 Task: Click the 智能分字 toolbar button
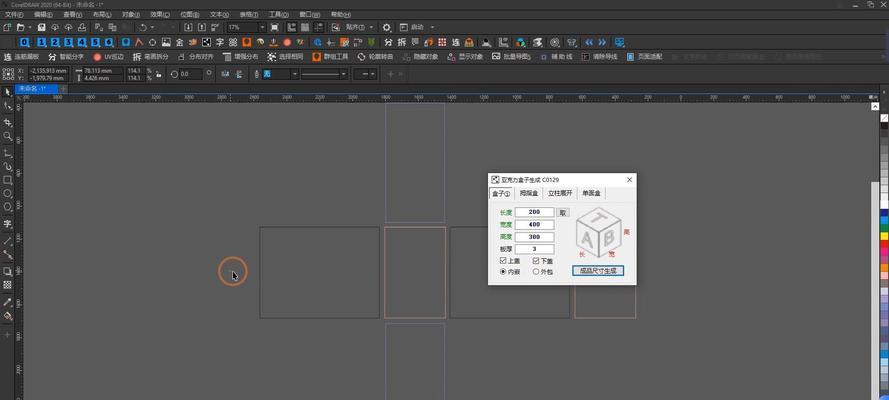coord(66,57)
